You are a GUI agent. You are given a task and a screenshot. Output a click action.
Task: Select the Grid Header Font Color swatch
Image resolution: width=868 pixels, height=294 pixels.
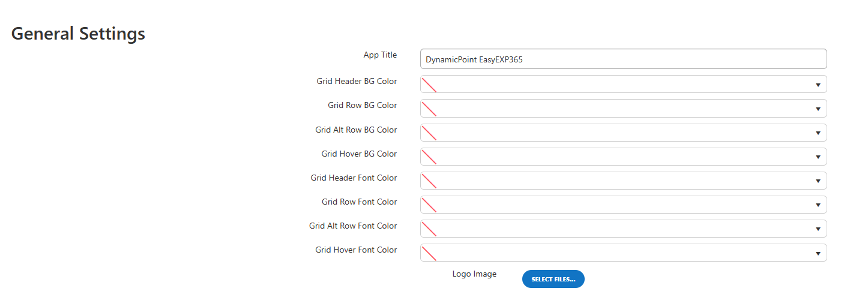point(429,181)
